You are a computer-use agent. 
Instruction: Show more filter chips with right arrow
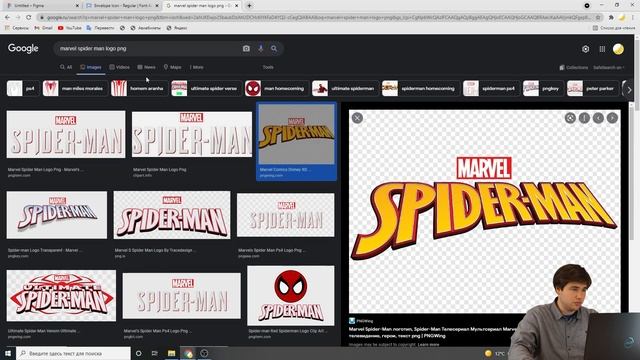point(629,89)
